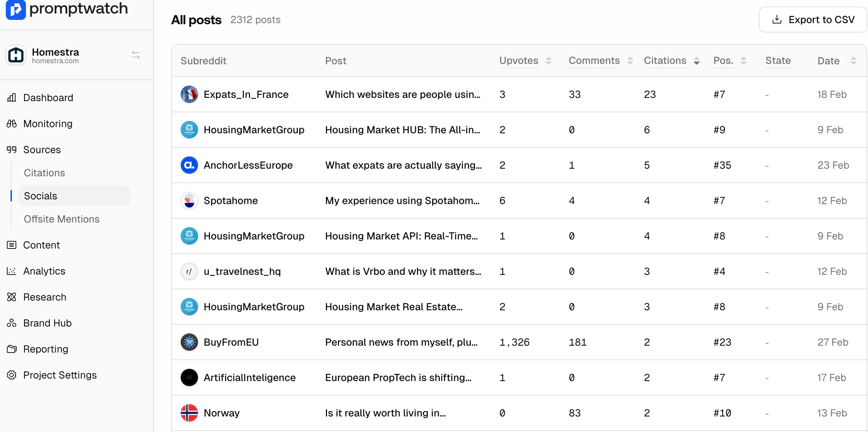This screenshot has width=868, height=432.
Task: Click the Homestra project logo
Action: point(16,55)
